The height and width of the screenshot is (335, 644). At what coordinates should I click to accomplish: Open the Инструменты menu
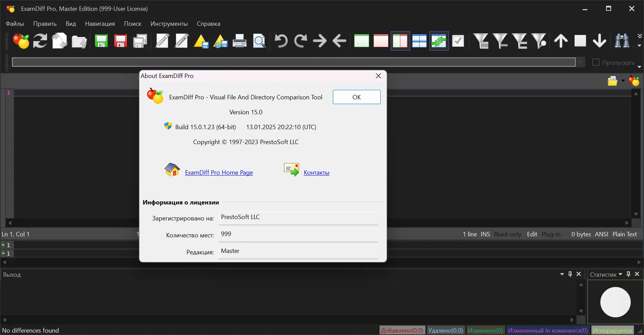169,24
